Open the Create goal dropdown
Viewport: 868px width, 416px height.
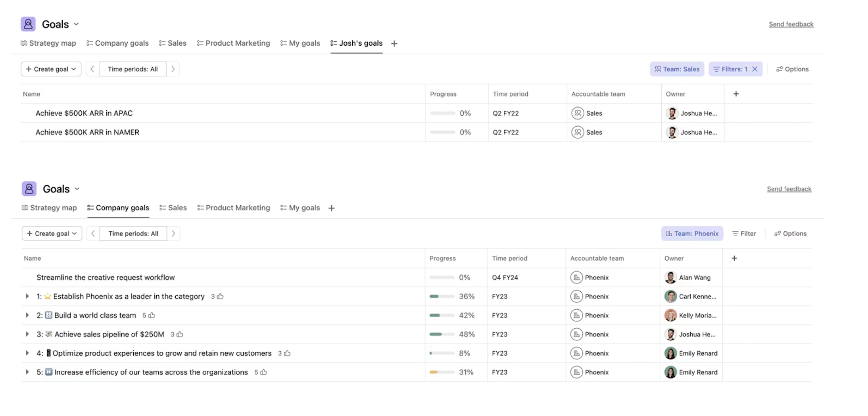[x=51, y=69]
